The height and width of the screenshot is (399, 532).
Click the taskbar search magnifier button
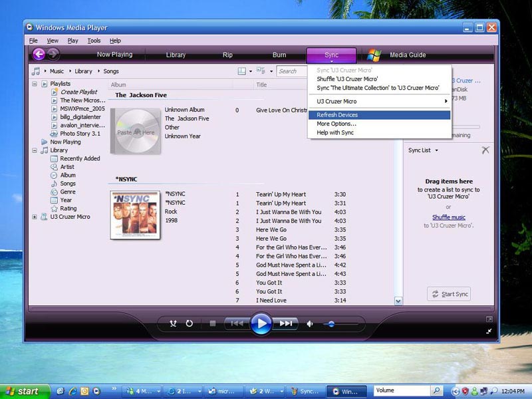(437, 391)
